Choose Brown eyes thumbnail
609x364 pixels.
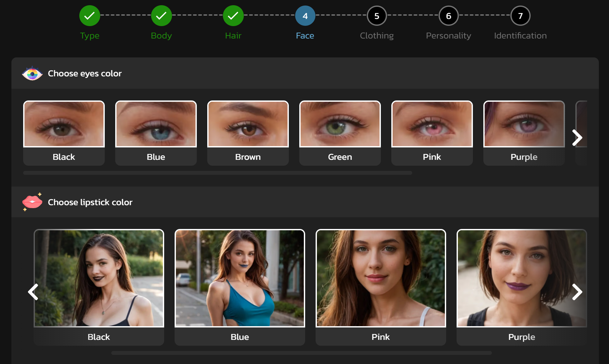click(248, 124)
